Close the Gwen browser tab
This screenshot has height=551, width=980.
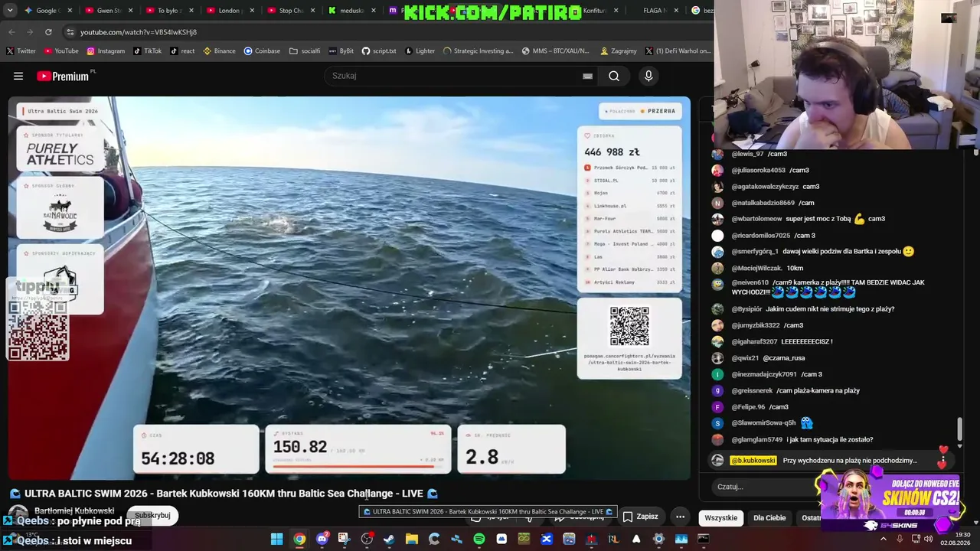130,11
